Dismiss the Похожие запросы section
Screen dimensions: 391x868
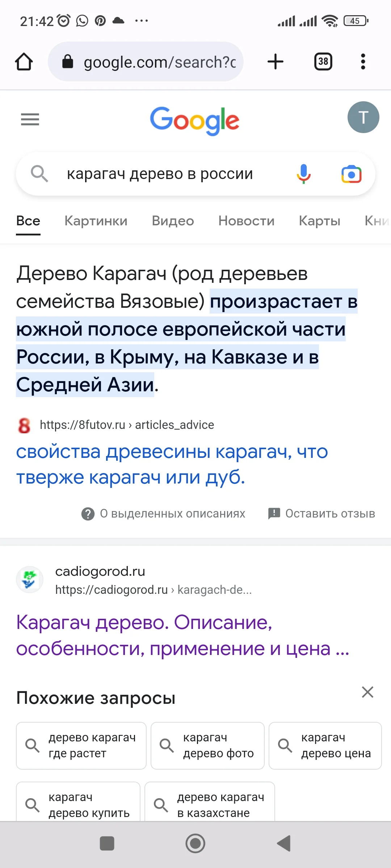coord(367,692)
